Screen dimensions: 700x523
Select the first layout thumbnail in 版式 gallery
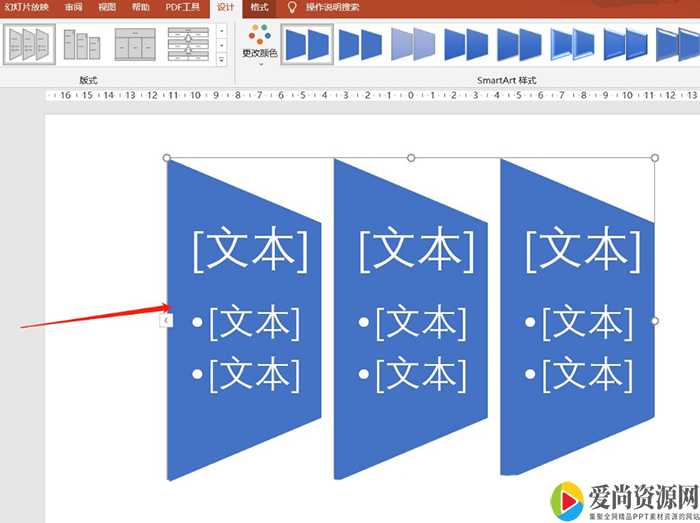coord(27,45)
